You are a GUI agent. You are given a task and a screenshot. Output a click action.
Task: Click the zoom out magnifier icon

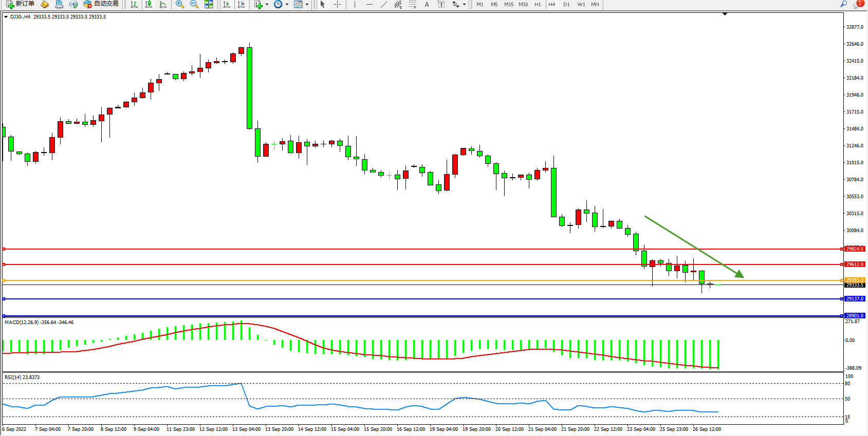[x=194, y=4]
